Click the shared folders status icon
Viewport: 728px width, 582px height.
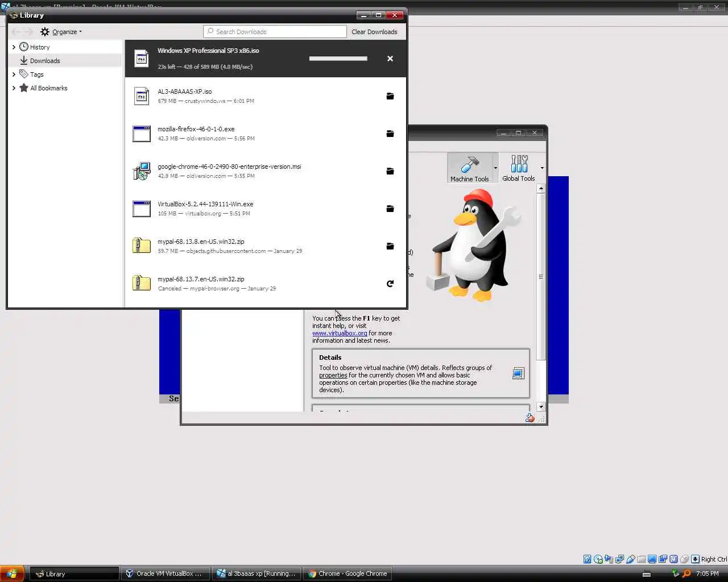[642, 559]
